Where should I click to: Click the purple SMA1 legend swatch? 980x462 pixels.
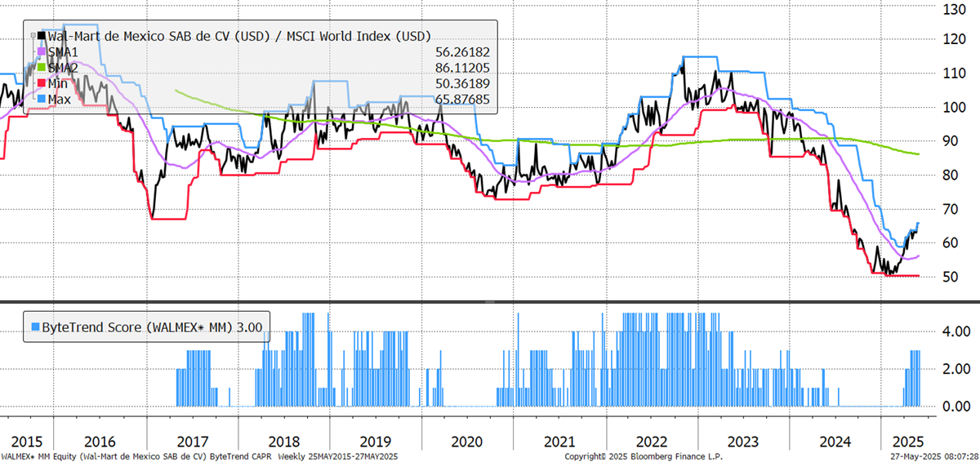42,51
